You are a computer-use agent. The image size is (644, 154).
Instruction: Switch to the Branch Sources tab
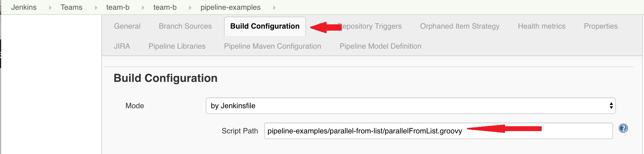(x=185, y=26)
